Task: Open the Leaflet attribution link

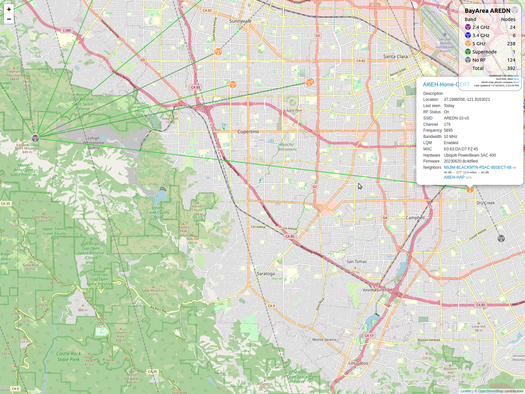Action: click(x=466, y=391)
